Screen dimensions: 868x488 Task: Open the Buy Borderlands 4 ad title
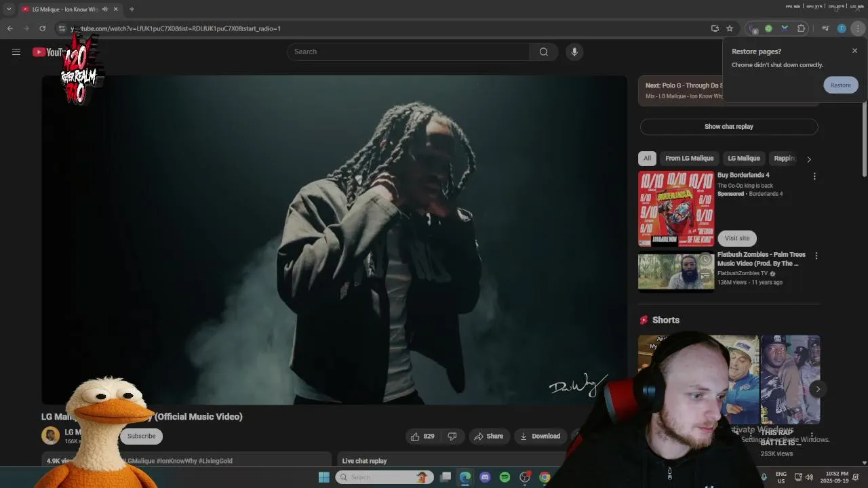click(743, 175)
